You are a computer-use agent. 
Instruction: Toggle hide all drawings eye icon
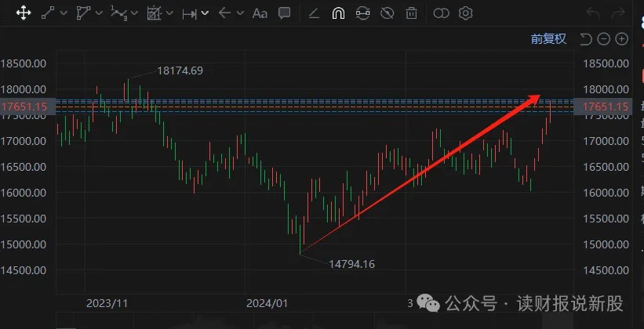click(387, 13)
